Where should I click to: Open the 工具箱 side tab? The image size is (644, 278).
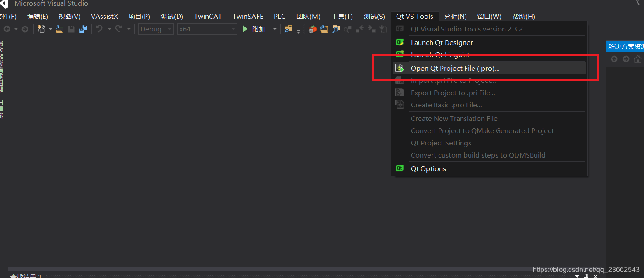[x=1, y=109]
